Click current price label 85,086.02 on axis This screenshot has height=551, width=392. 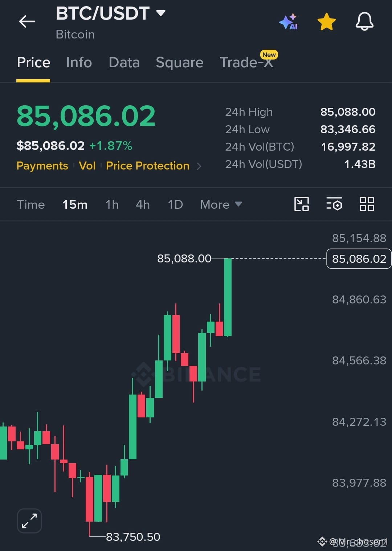coord(359,259)
